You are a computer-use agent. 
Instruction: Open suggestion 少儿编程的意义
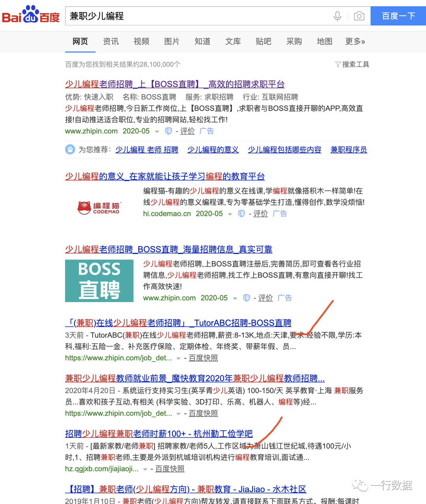tap(213, 150)
